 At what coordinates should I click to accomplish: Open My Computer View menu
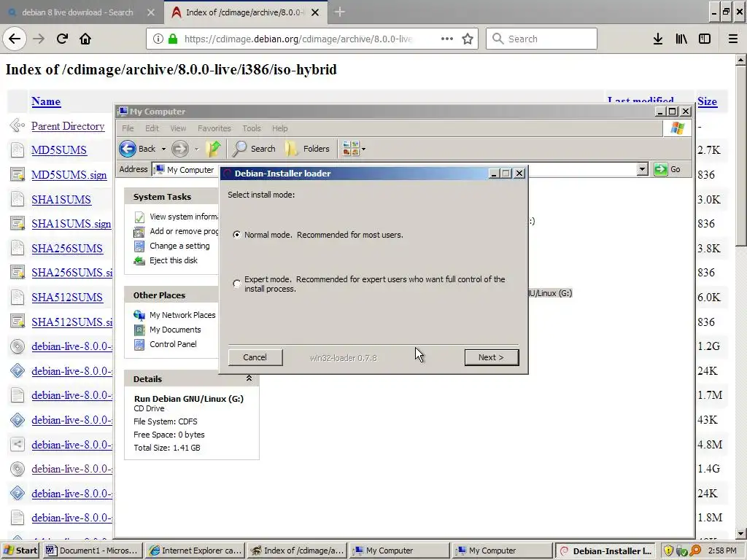pos(178,128)
